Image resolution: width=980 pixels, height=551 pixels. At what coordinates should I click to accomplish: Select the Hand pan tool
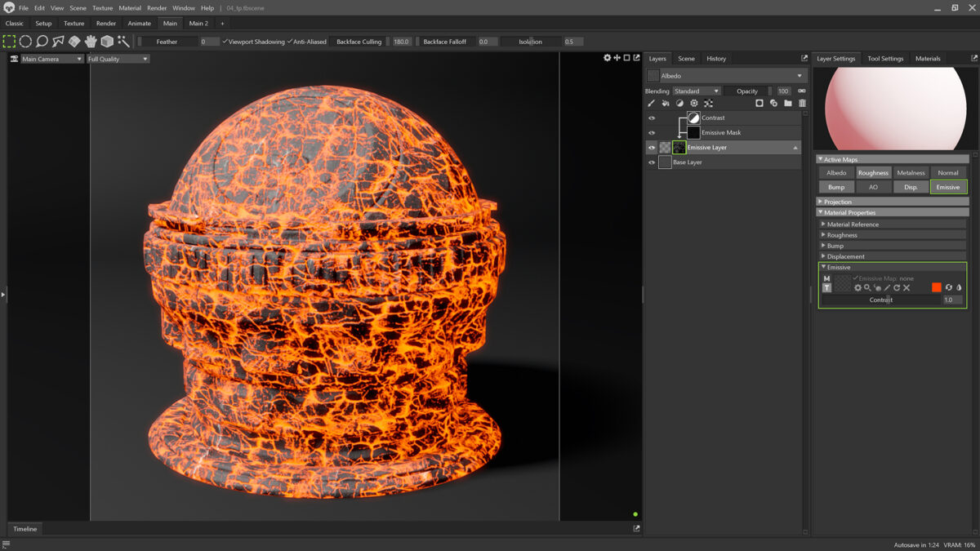tap(91, 41)
